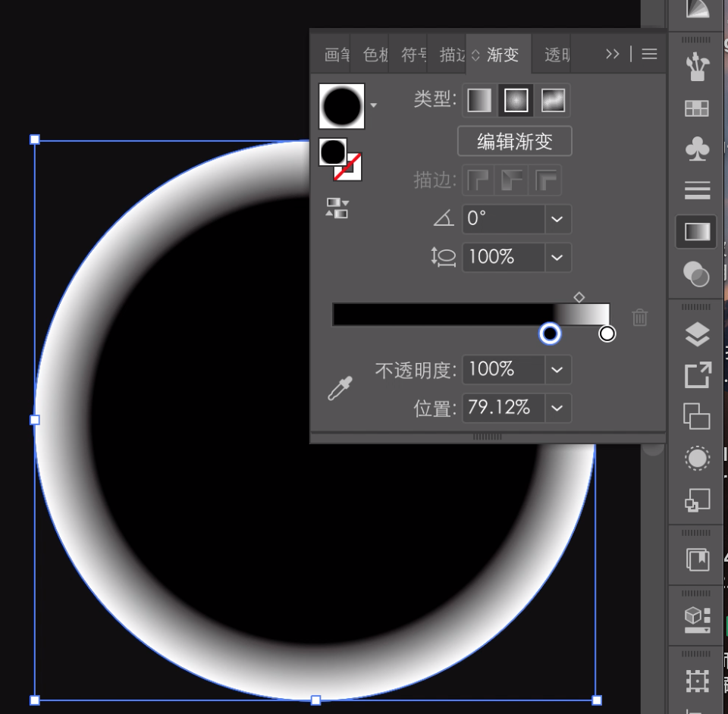Apply gradient within stroke option

click(x=478, y=180)
